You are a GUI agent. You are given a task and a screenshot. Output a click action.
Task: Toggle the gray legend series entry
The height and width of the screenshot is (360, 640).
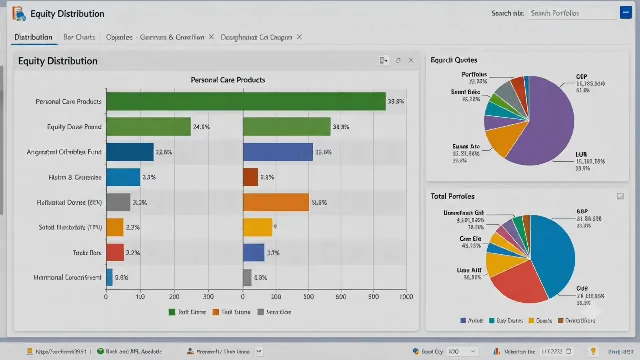[275, 312]
